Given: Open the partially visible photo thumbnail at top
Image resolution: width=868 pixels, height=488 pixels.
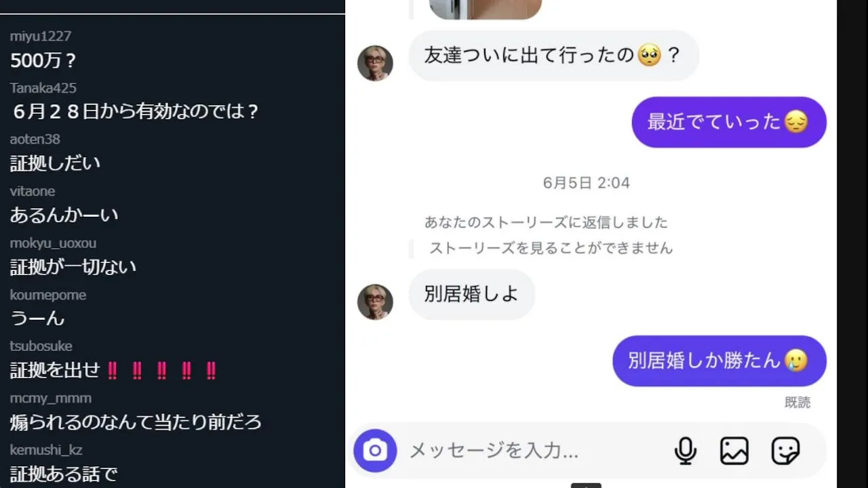Looking at the screenshot, I should click(486, 9).
